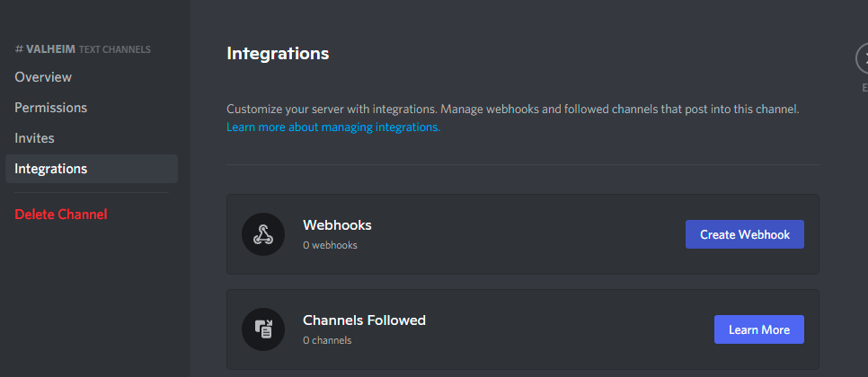This screenshot has height=377, width=868.
Task: Select Integrations in the sidebar
Action: 51,169
